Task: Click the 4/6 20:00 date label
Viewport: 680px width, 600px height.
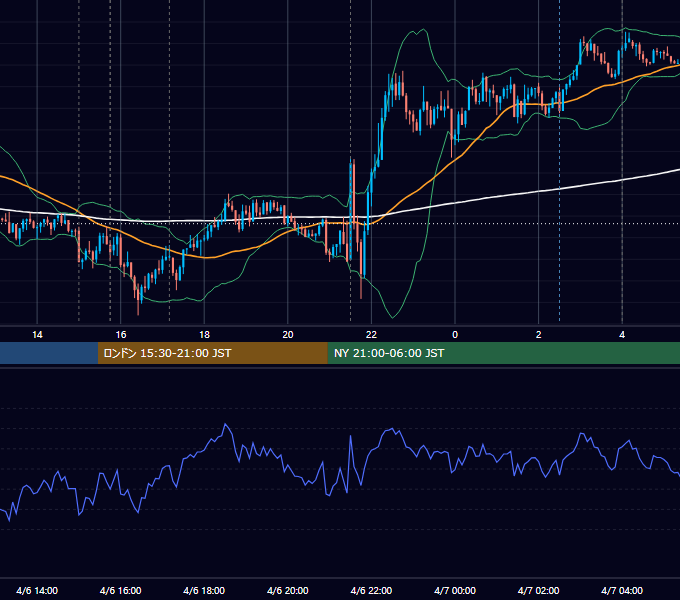Action: point(288,590)
